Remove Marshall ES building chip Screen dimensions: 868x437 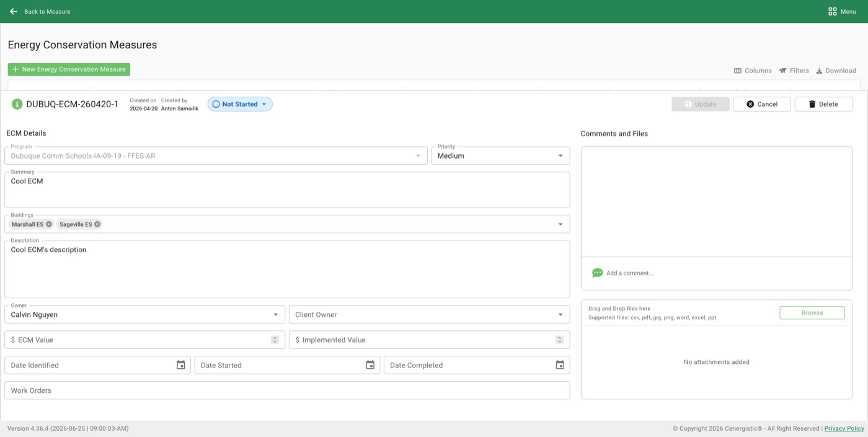click(x=49, y=224)
